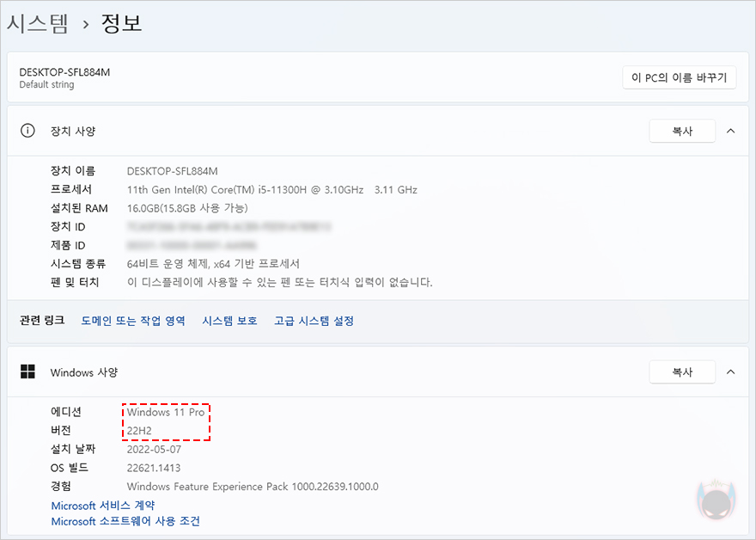
Task: Open the 고급 시스템 설정 link
Action: (x=314, y=321)
